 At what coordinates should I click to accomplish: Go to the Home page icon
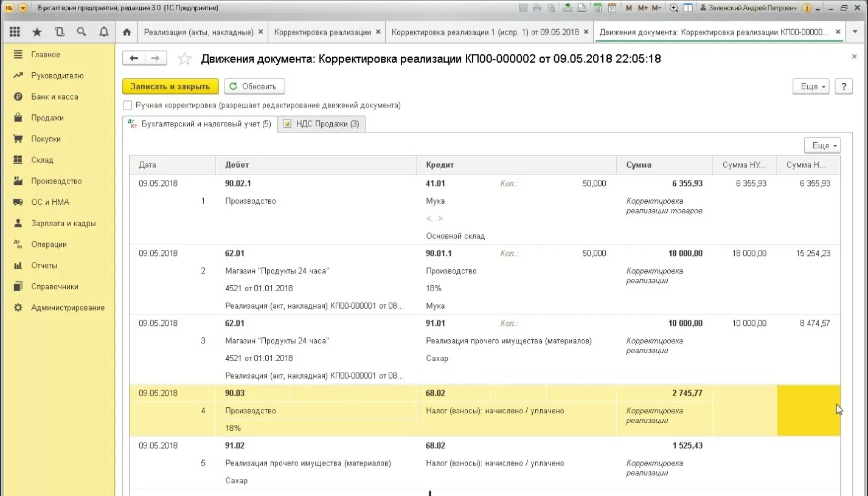(127, 32)
